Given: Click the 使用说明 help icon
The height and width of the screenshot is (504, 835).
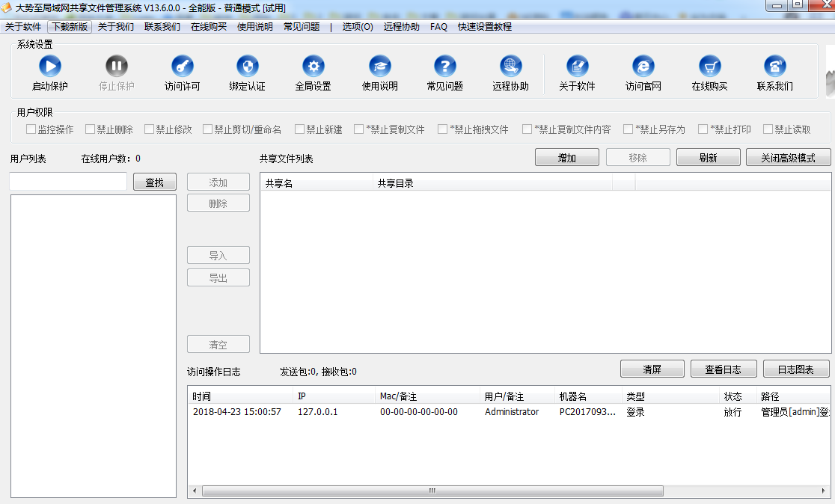Looking at the screenshot, I should point(379,67).
